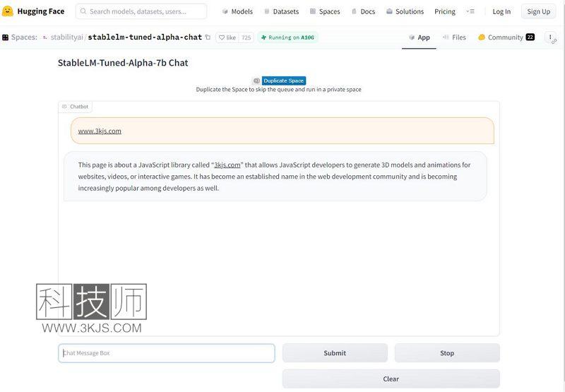Open the three-dot space options menu

[x=550, y=37]
